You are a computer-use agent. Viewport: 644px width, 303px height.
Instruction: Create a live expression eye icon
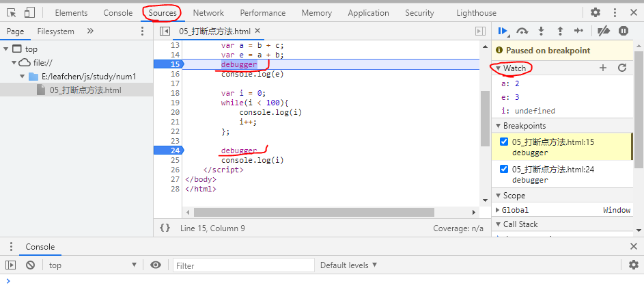coord(156,265)
